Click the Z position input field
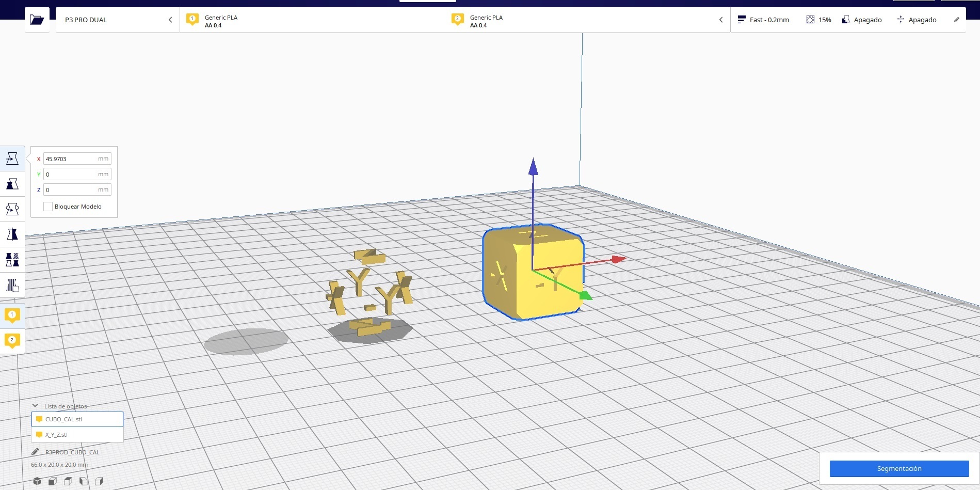 [x=77, y=190]
